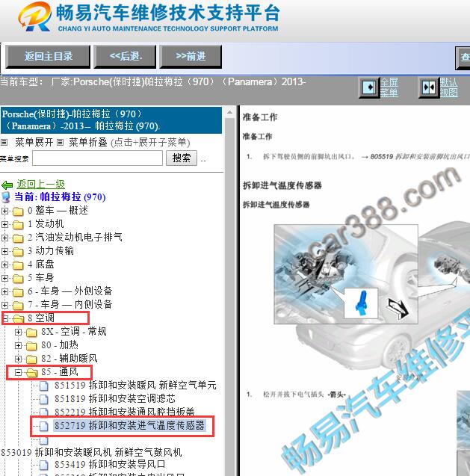The image size is (470, 476).
Task: Expand the 82 - 辅助暖风 node
Action: point(18,359)
